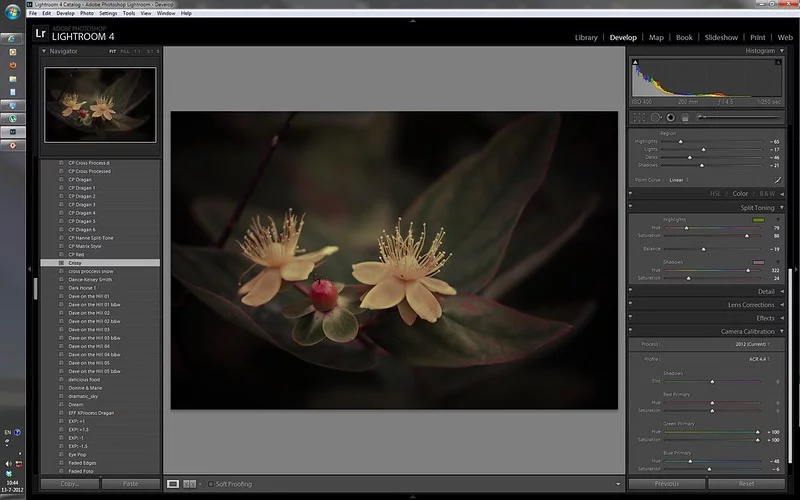Click the point curve edit icon
Viewport: 800px width, 500px height.
[x=777, y=180]
